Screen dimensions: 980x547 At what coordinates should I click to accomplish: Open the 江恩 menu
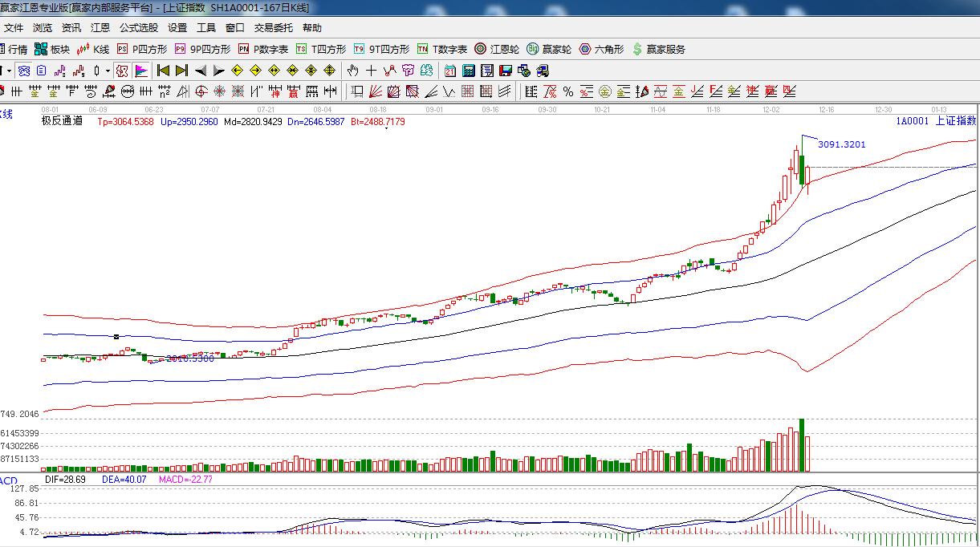pos(100,27)
